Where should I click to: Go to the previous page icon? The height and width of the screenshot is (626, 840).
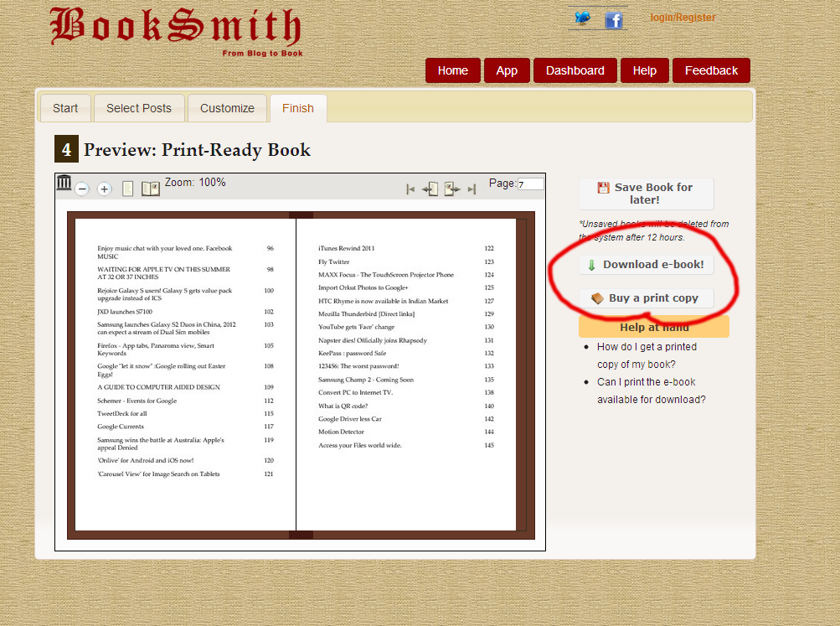[430, 189]
